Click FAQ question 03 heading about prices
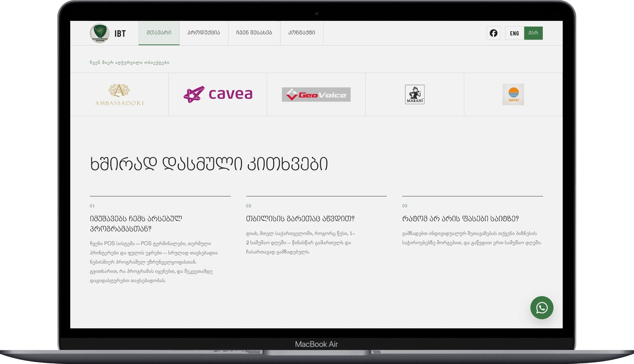 coord(461,219)
